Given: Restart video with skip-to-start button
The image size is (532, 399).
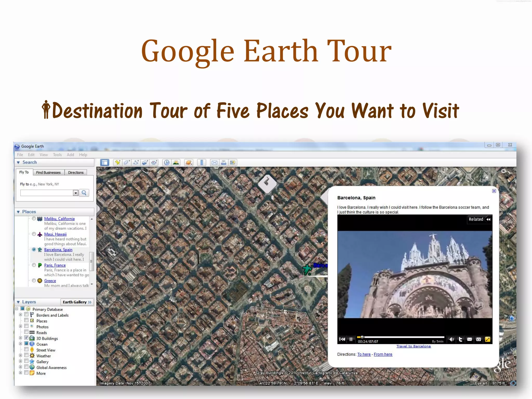Looking at the screenshot, I should pyautogui.click(x=342, y=339).
